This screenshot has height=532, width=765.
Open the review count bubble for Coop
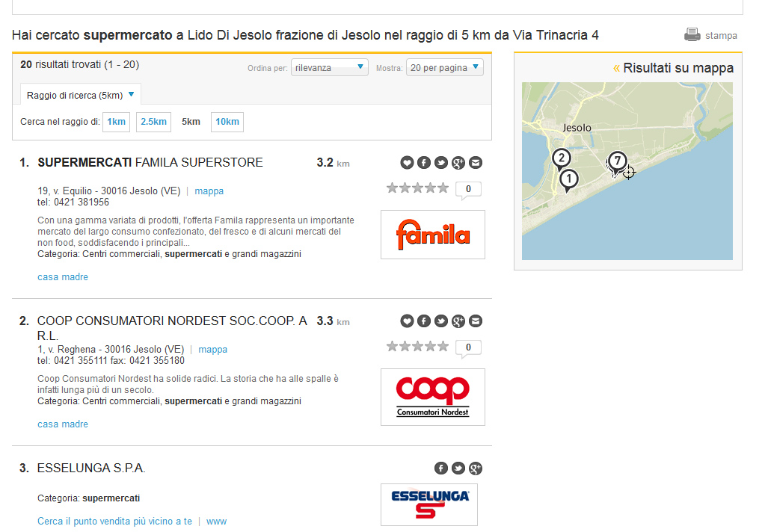point(468,347)
